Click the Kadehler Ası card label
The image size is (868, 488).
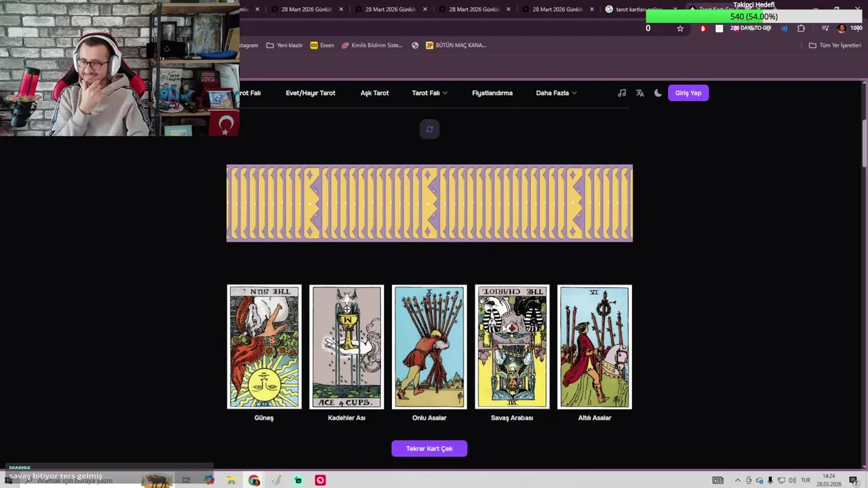point(347,418)
